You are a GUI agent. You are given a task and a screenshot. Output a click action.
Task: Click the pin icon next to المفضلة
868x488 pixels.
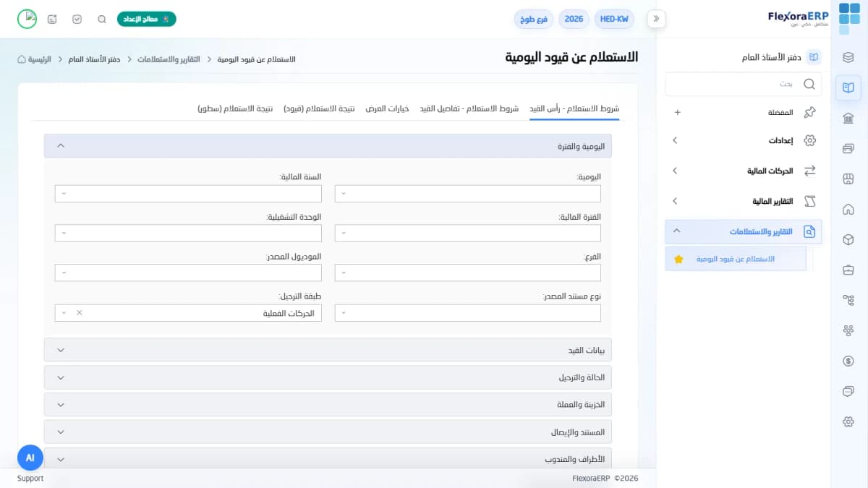[810, 113]
